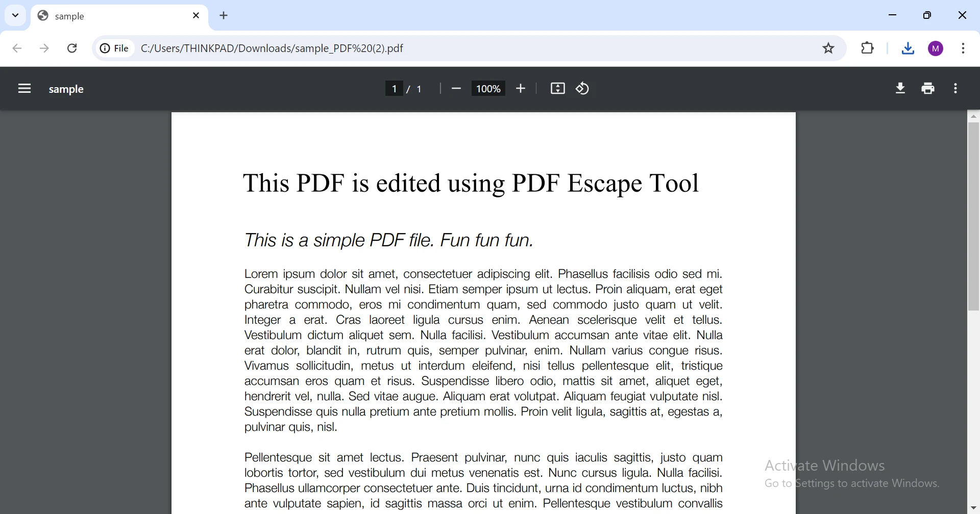Click the text "Lorem ipsum dolor sit amet"

pyautogui.click(x=322, y=274)
